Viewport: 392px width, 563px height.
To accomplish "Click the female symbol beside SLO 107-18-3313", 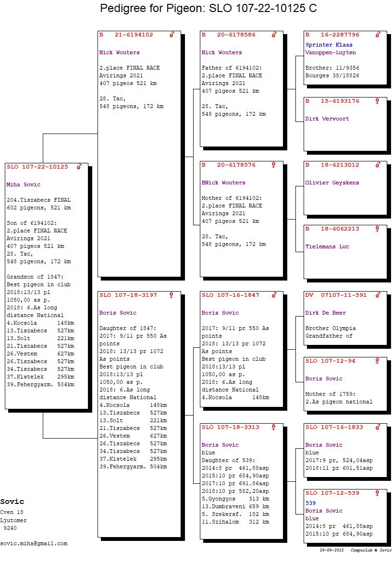I will click(x=274, y=427).
